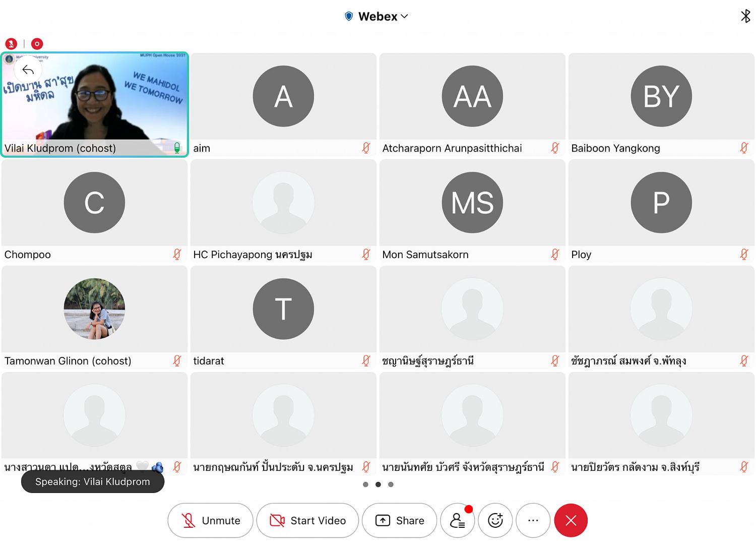Click Vilai Kludprom's green speaking mic icon

point(177,148)
